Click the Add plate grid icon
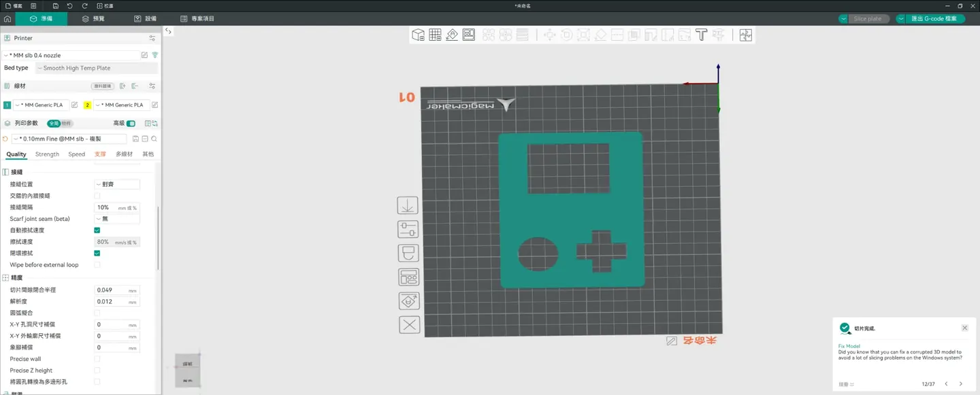The height and width of the screenshot is (395, 980). [435, 35]
